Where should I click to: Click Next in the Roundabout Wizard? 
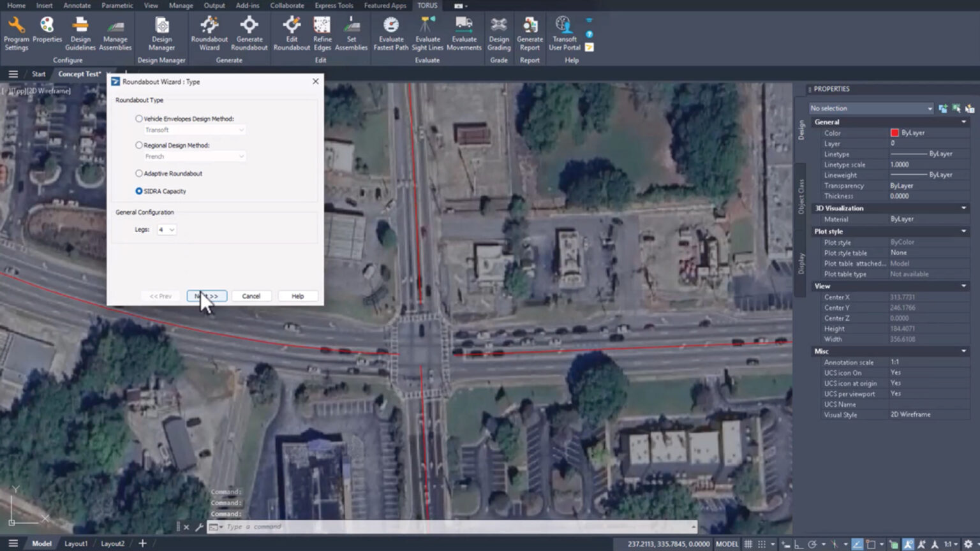pyautogui.click(x=205, y=295)
